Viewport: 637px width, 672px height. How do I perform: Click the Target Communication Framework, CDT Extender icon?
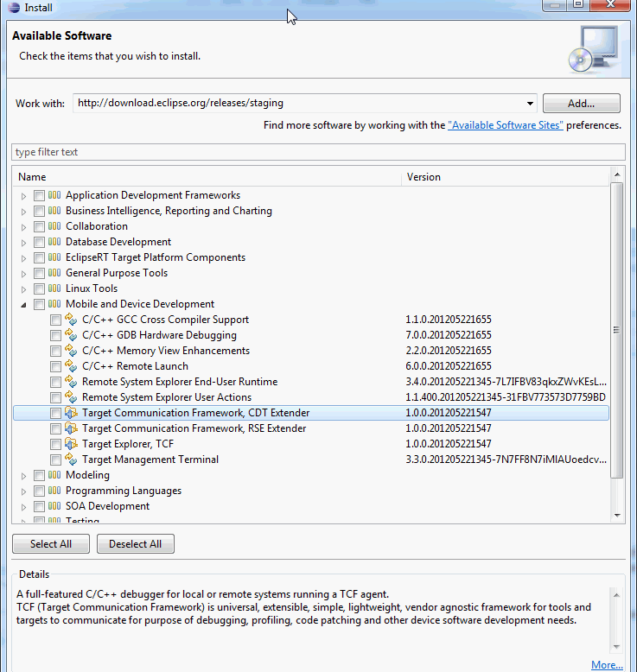pyautogui.click(x=71, y=413)
